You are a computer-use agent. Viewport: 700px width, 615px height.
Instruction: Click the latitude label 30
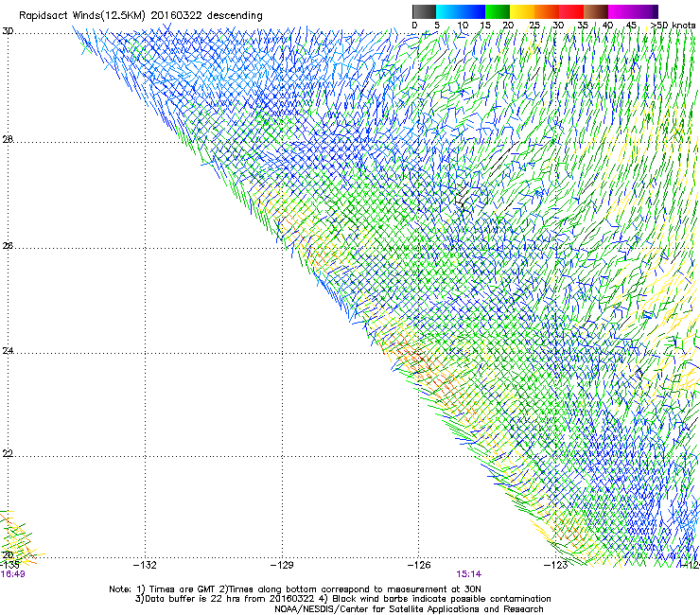tap(8, 31)
